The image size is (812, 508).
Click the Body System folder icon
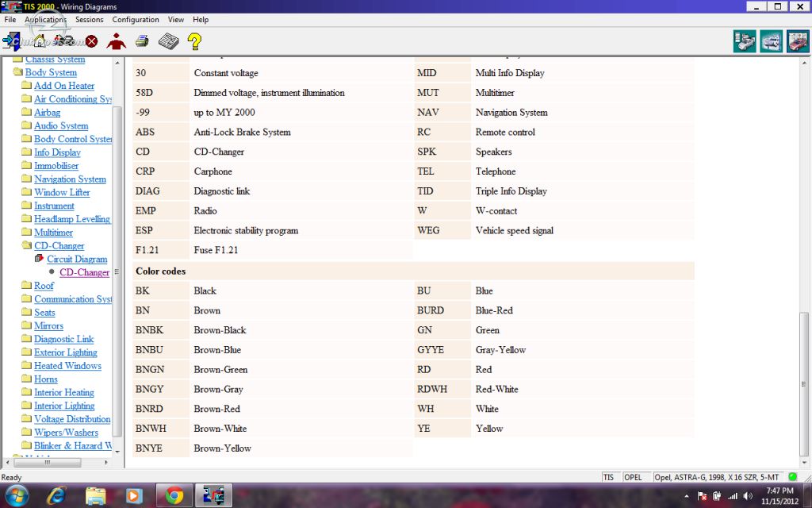pos(18,71)
